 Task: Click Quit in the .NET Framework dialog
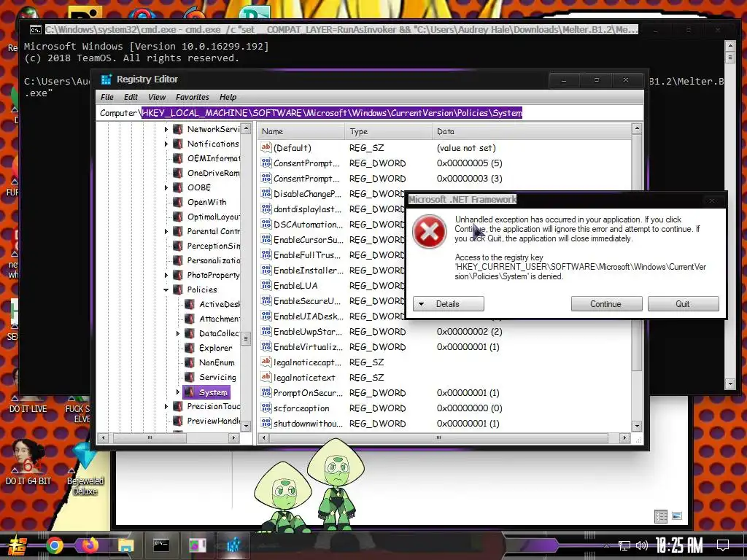click(x=683, y=304)
